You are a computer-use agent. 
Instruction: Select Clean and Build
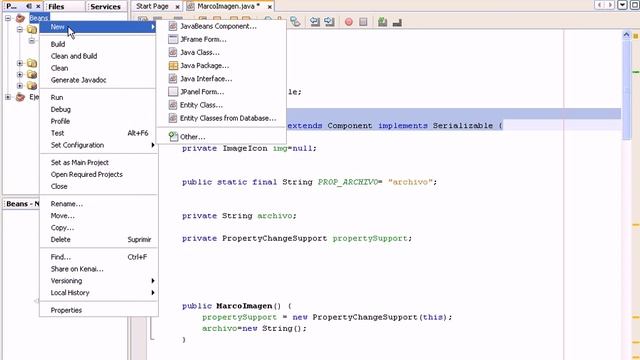[98, 56]
